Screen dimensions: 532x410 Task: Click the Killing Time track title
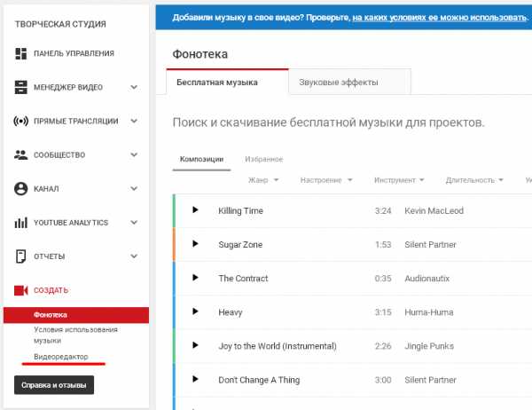pos(240,210)
